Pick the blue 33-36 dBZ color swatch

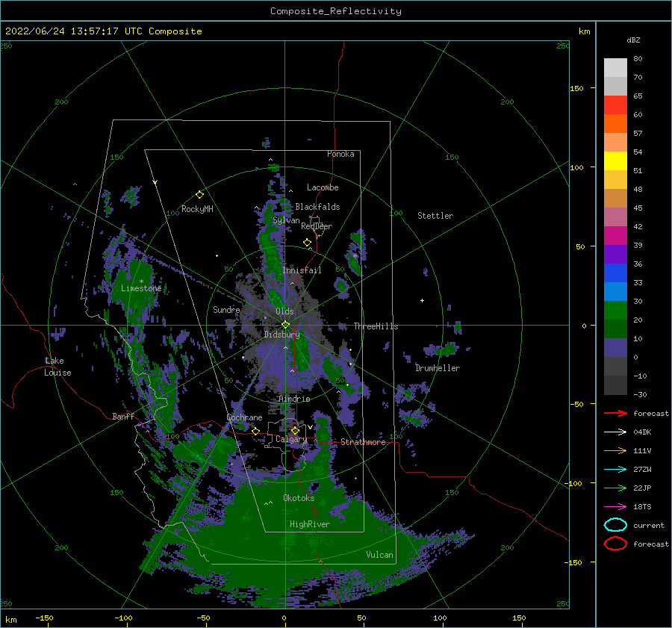[x=615, y=273]
